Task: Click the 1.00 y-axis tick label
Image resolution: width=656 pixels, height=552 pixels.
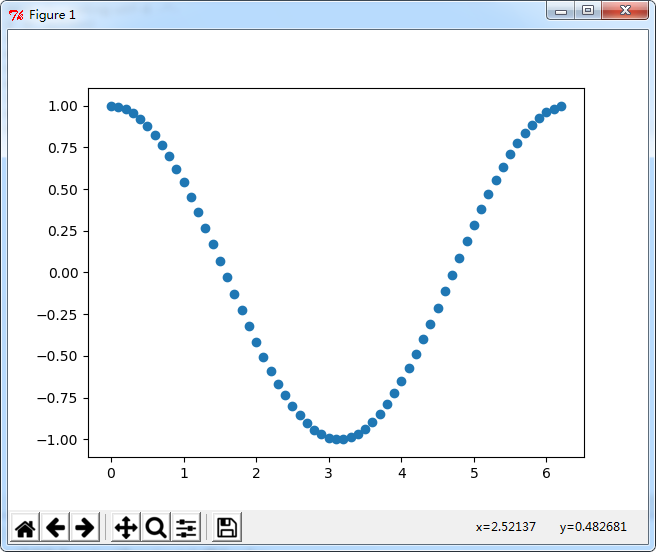Action: point(63,106)
